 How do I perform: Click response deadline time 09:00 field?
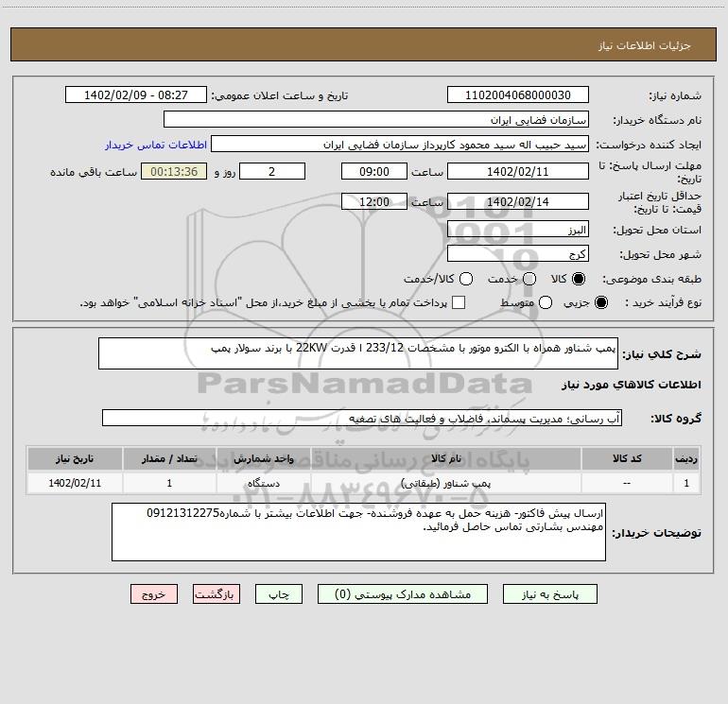click(374, 171)
